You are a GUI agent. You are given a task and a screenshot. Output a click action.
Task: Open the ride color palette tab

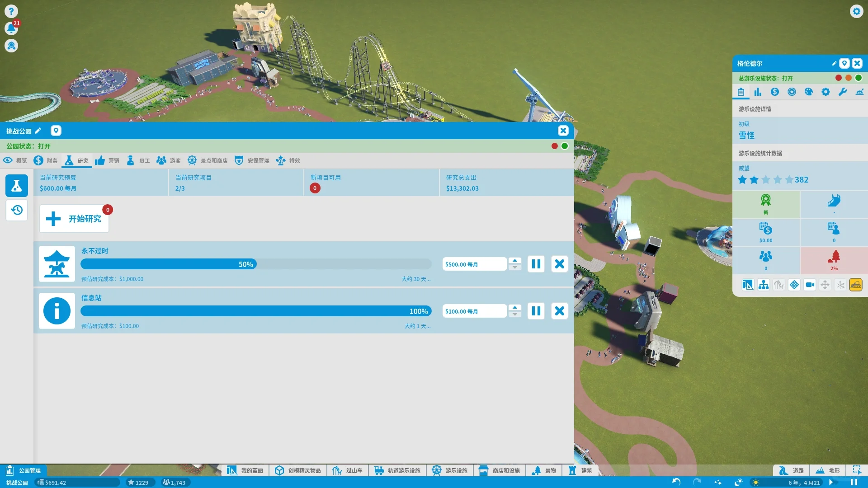point(809,92)
